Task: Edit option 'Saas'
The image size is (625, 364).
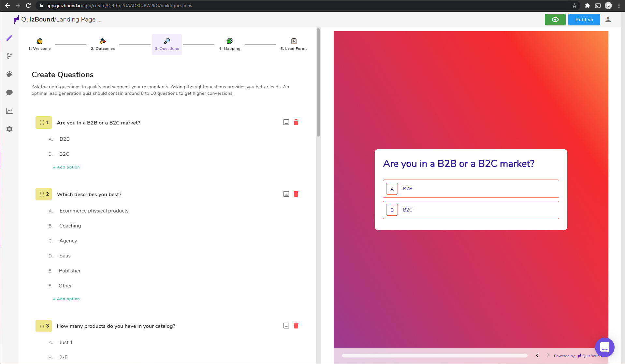Action: tap(65, 256)
